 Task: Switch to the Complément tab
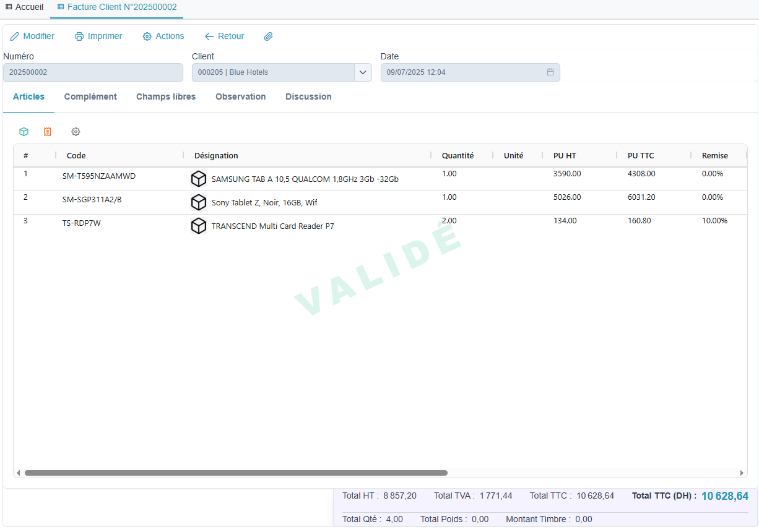coord(90,97)
